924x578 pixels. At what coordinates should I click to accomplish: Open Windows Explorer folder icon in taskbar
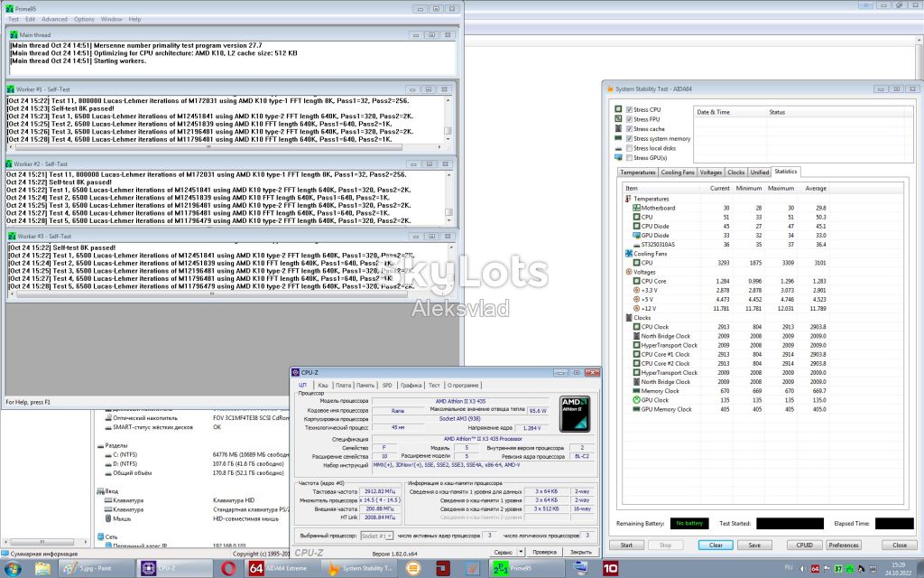(x=42, y=569)
